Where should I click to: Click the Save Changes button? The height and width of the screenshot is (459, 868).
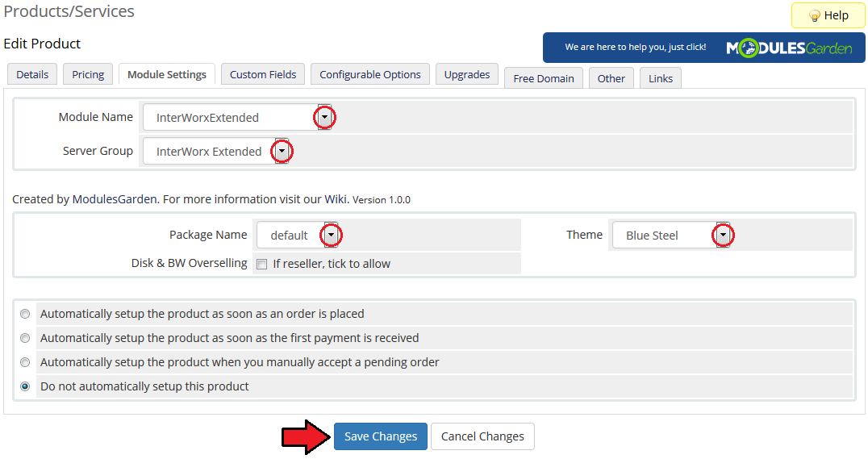click(x=380, y=436)
